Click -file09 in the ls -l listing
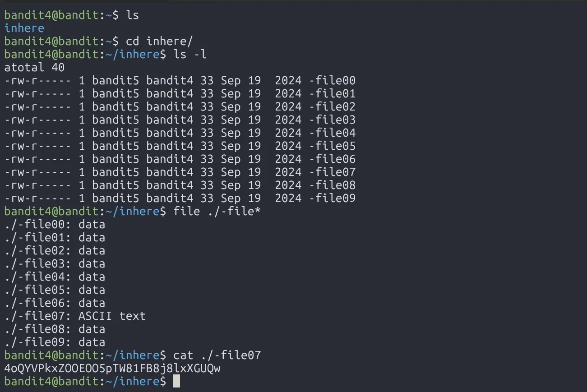 (x=332, y=198)
